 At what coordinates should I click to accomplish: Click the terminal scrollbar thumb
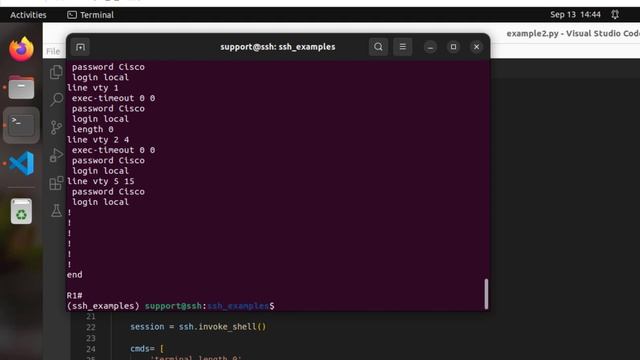coord(486,294)
